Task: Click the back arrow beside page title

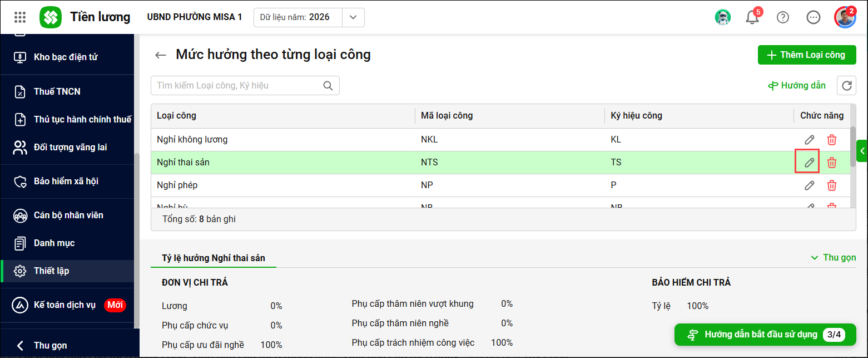Action: 161,55
